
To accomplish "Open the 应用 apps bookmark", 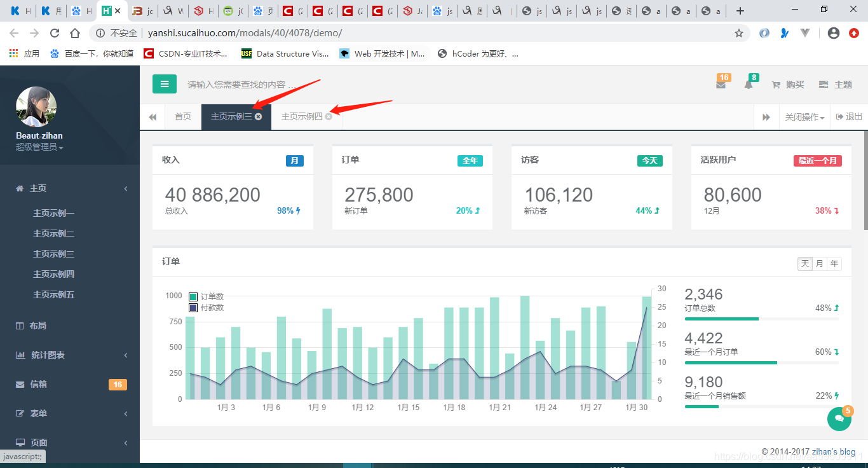I will (25, 53).
